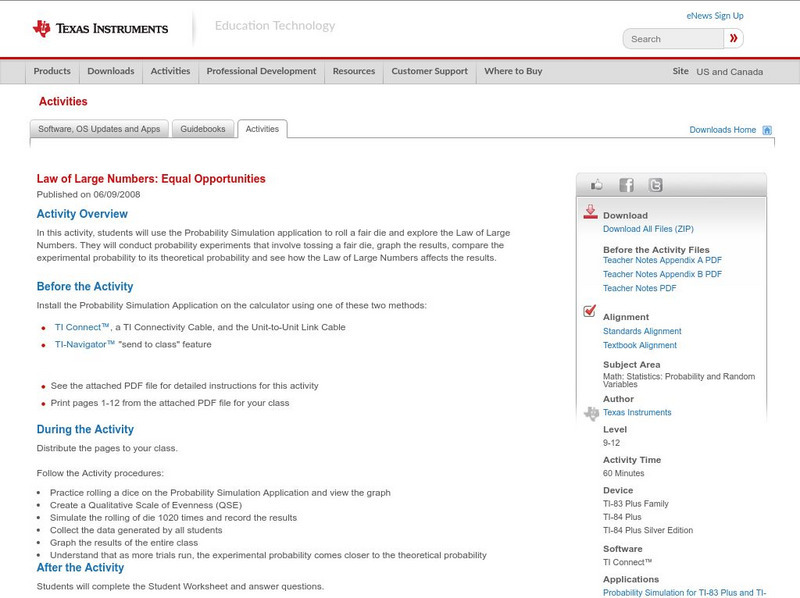Open the Products menu
The width and height of the screenshot is (800, 598).
click(52, 71)
